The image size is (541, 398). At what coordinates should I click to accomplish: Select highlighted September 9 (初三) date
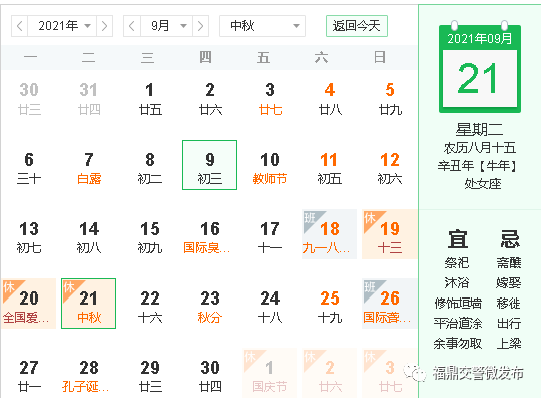[209, 165]
